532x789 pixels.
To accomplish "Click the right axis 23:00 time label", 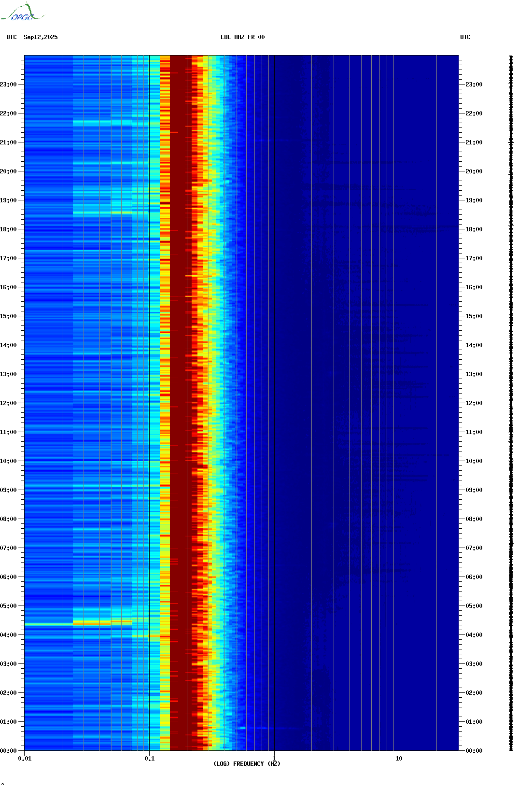I will 474,85.
